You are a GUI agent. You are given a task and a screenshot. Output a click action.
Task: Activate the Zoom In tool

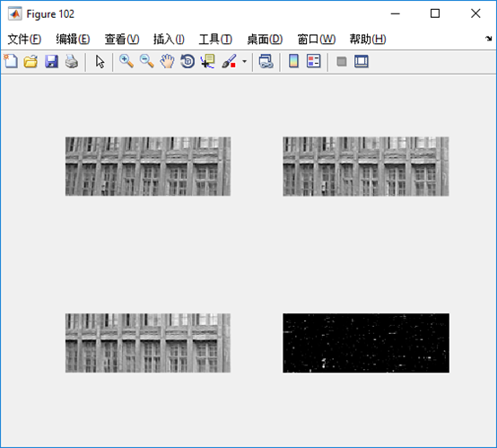126,61
